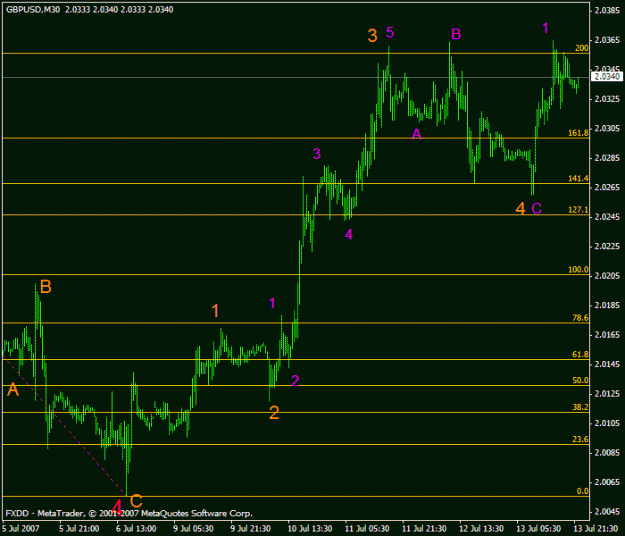The image size is (625, 536).
Task: Click the 2.0105 price axis label
Action: 607,423
